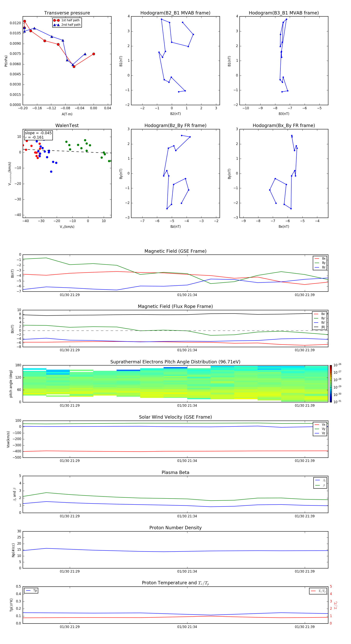Click the 'Pt(nPa)' y-axis label
This screenshot has width=351, height=644.
6,61
